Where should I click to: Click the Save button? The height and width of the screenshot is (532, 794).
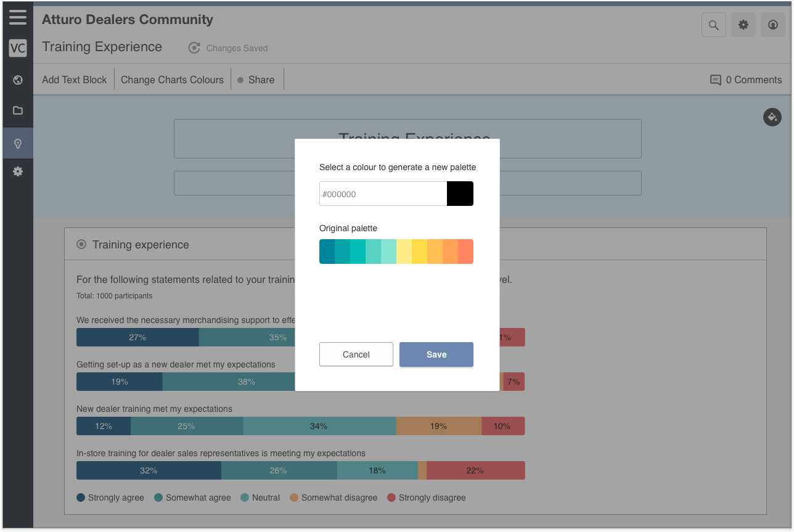436,354
